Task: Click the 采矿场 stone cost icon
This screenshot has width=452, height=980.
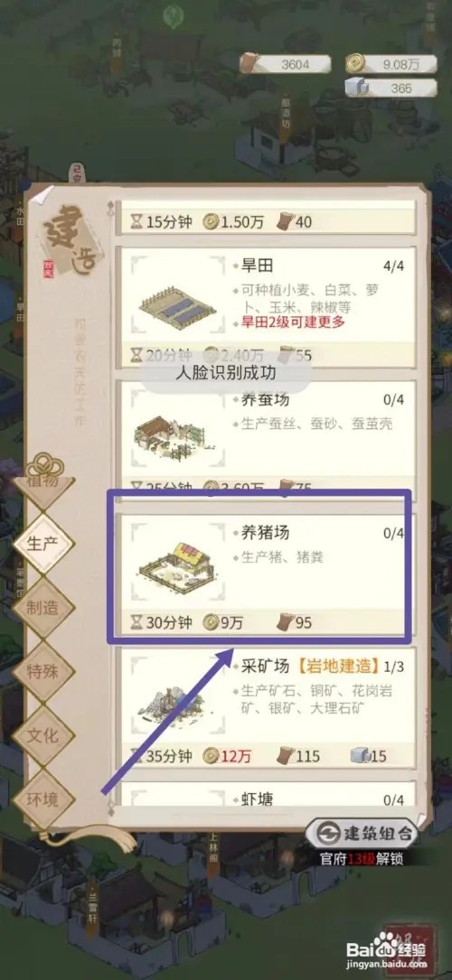Action: (x=359, y=756)
